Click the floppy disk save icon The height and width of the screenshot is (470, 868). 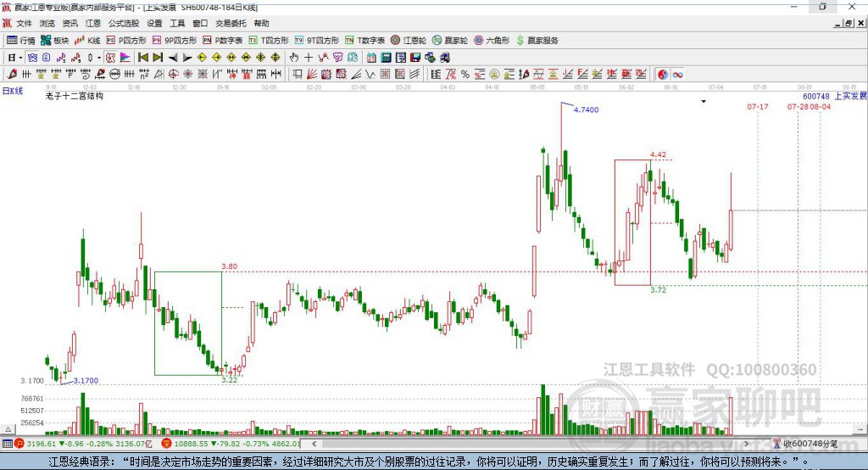415,58
